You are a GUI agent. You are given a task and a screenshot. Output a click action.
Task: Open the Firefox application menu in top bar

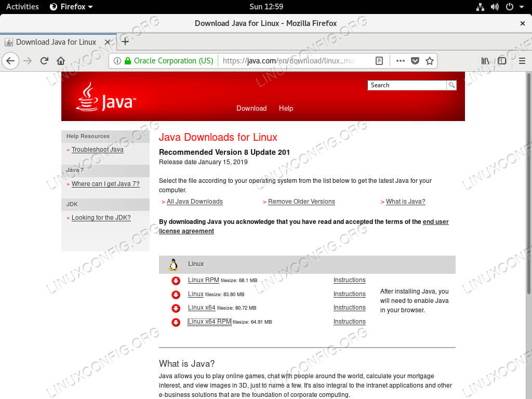pos(71,7)
